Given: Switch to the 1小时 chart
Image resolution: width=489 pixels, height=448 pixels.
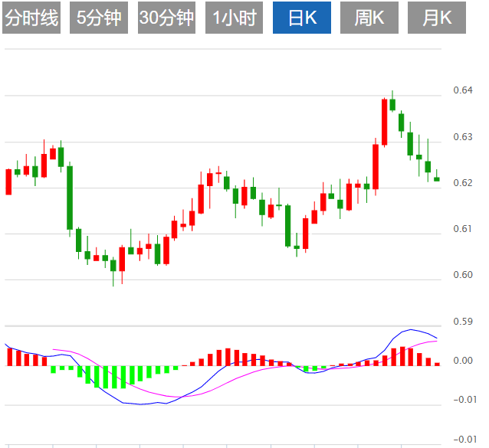Looking at the screenshot, I should 235,18.
